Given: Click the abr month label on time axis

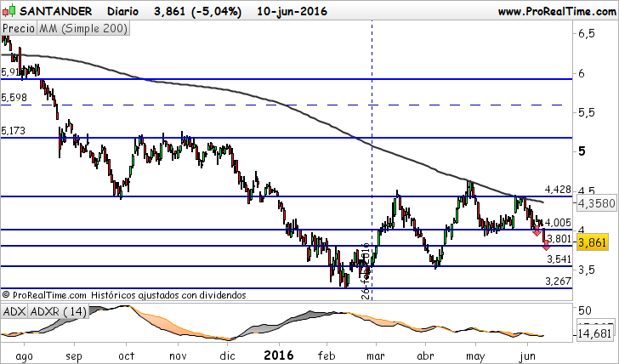Looking at the screenshot, I should coord(425,355).
